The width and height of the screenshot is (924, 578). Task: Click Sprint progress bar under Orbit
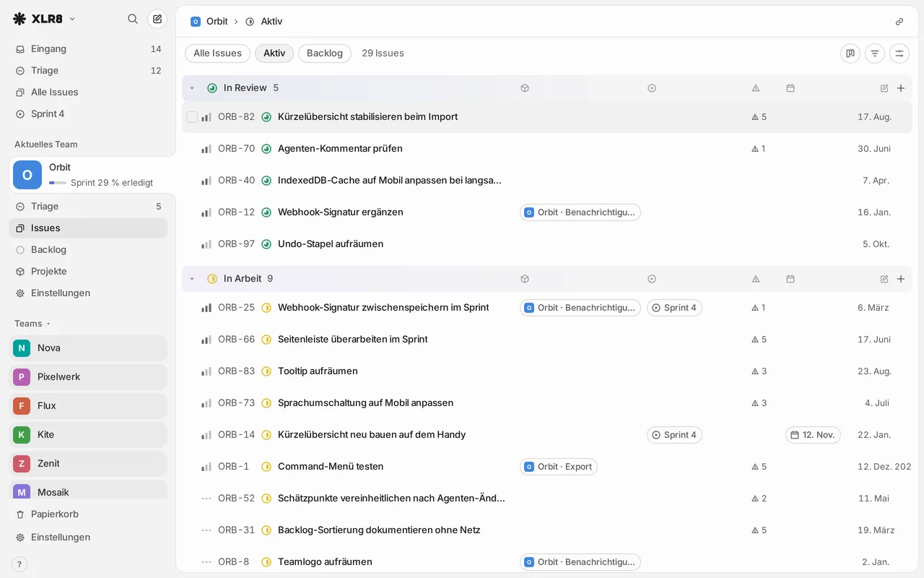coord(58,183)
